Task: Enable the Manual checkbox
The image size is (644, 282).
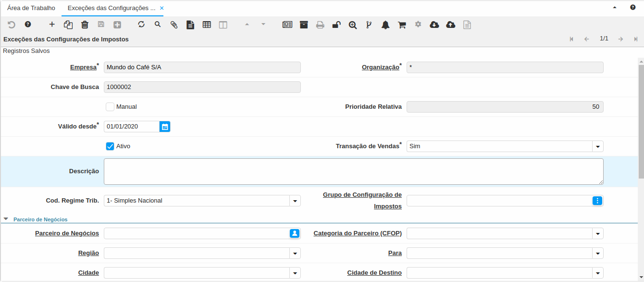Action: (110, 106)
